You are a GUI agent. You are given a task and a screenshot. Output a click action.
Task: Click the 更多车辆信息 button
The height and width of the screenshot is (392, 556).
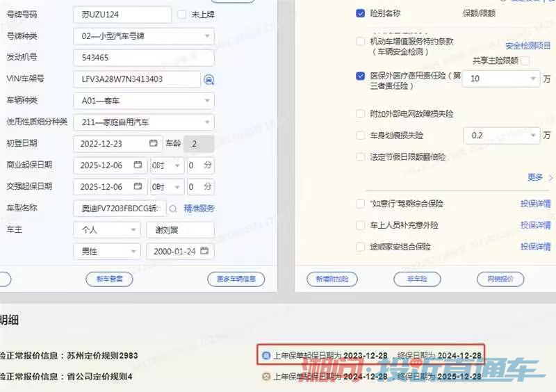[236, 279]
